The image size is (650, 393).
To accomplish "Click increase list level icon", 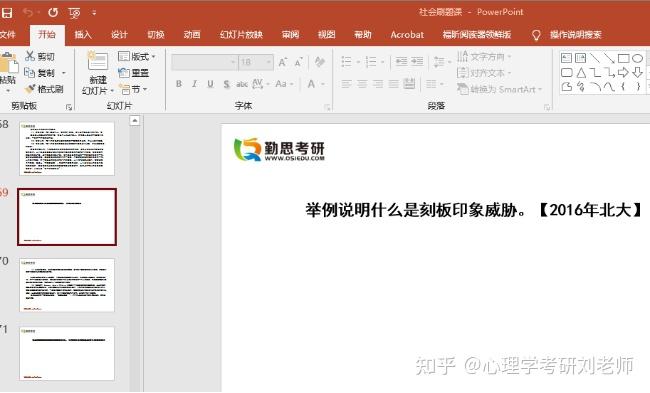I will point(417,62).
